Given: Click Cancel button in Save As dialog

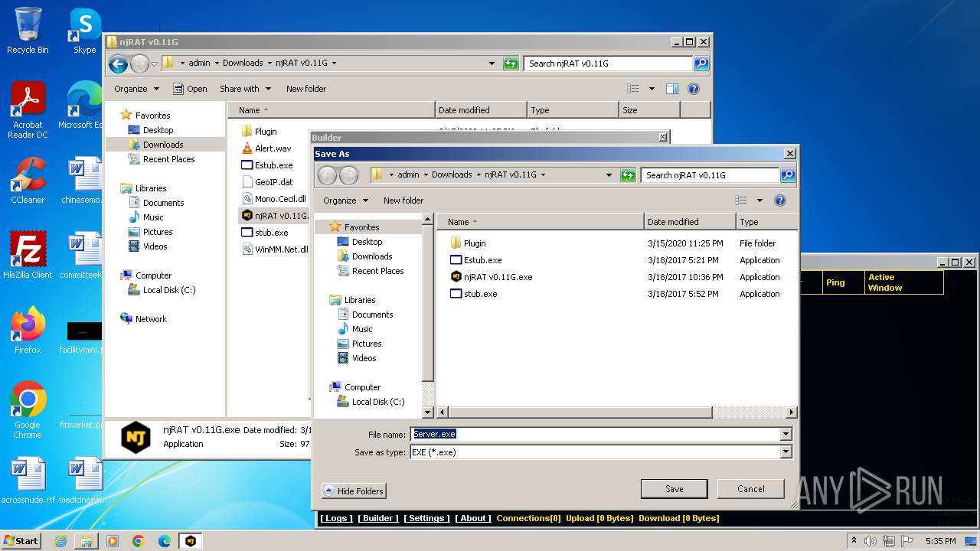Looking at the screenshot, I should click(x=750, y=489).
